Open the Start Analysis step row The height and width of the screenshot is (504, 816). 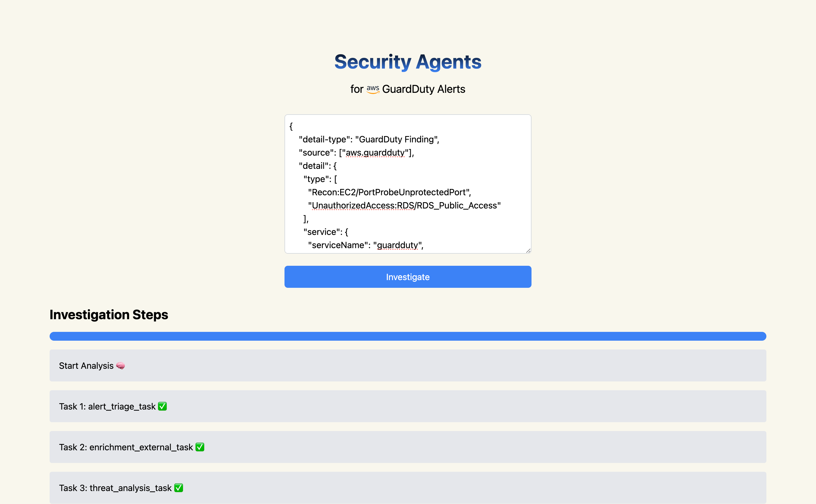408,365
